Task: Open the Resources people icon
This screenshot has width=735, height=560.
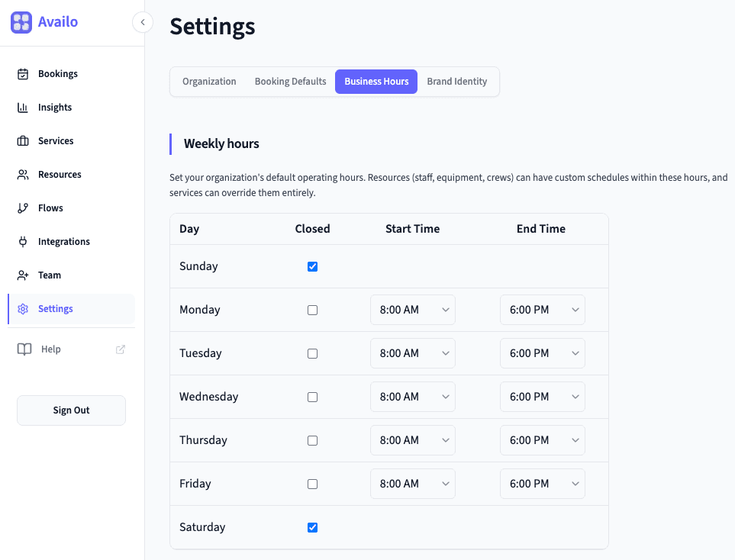Action: (x=22, y=174)
